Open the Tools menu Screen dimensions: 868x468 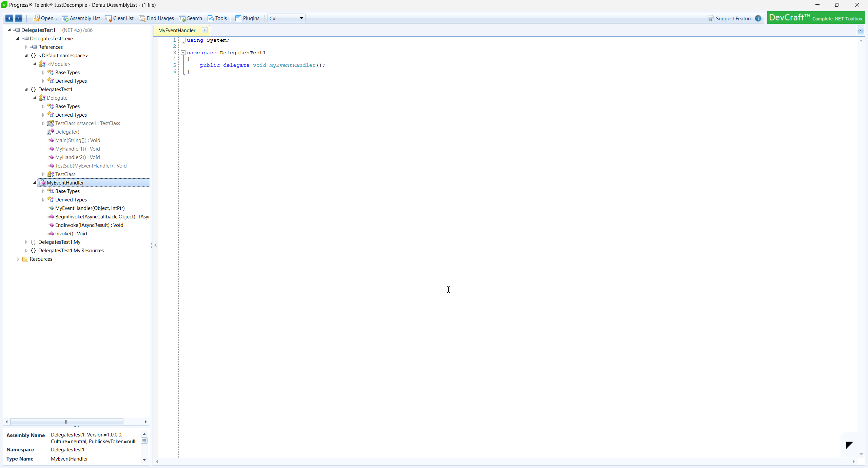pos(217,18)
